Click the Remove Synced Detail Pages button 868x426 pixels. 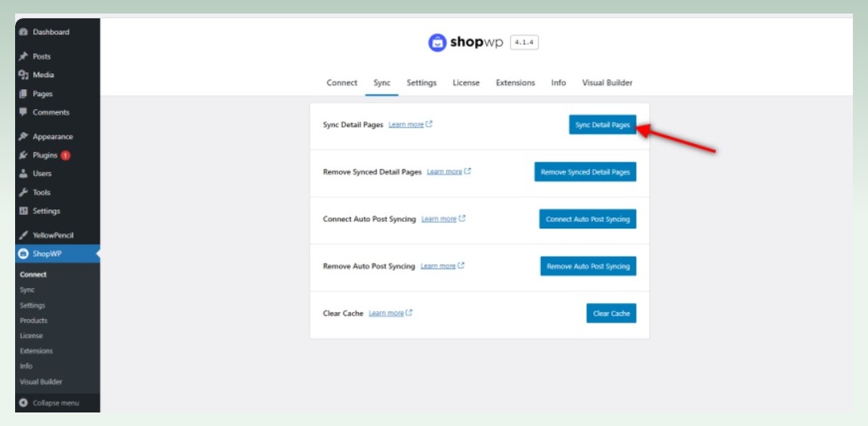(x=586, y=172)
